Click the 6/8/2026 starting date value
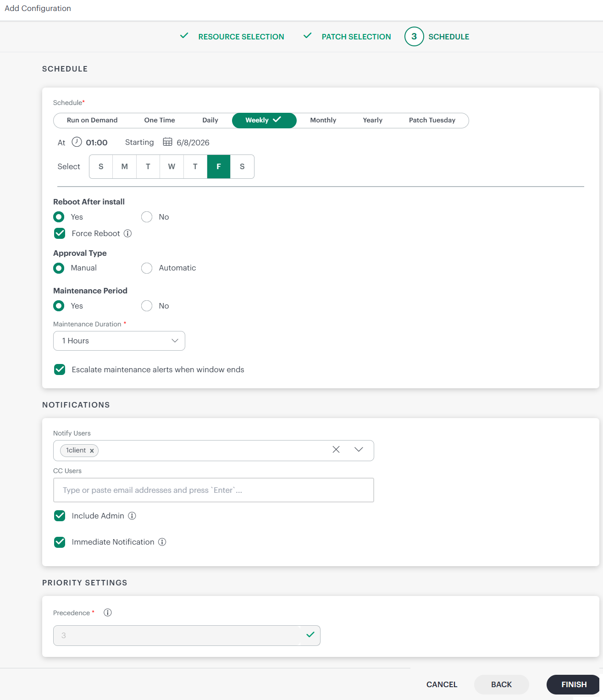The width and height of the screenshot is (603, 700). click(193, 143)
